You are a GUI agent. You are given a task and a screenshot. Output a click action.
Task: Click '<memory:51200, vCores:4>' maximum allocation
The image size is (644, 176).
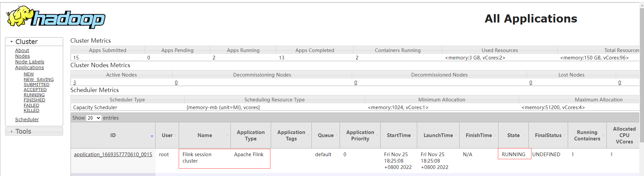coord(553,107)
